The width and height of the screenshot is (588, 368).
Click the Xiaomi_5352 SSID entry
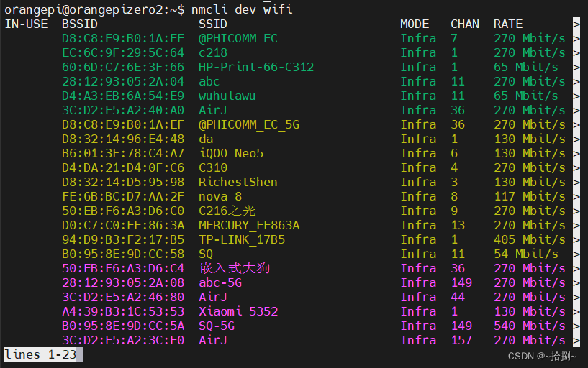pos(238,311)
